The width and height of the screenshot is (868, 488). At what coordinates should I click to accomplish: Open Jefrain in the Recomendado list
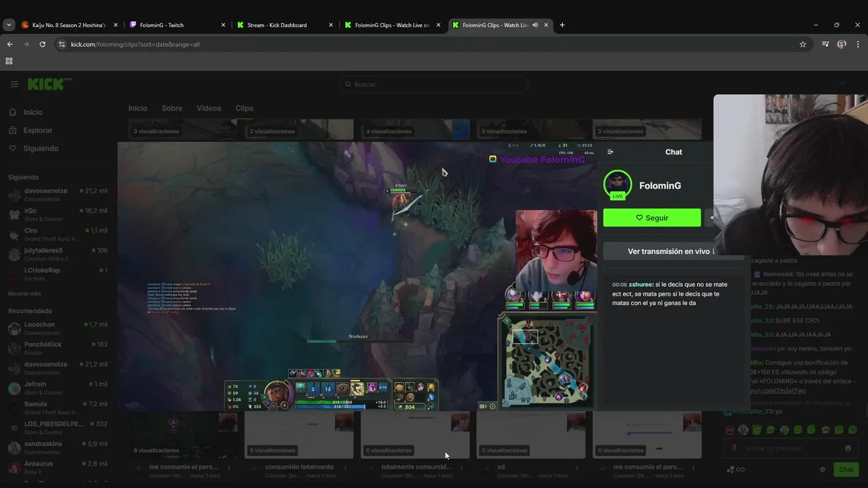[x=58, y=388]
